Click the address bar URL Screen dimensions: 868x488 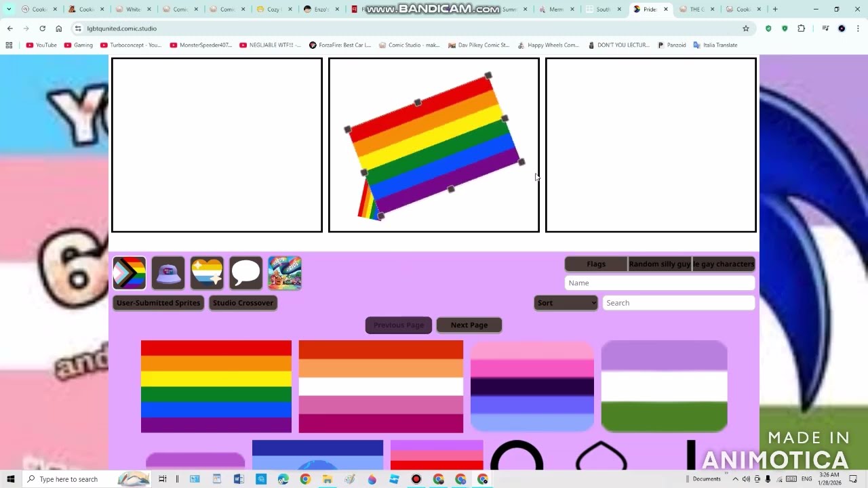(122, 28)
